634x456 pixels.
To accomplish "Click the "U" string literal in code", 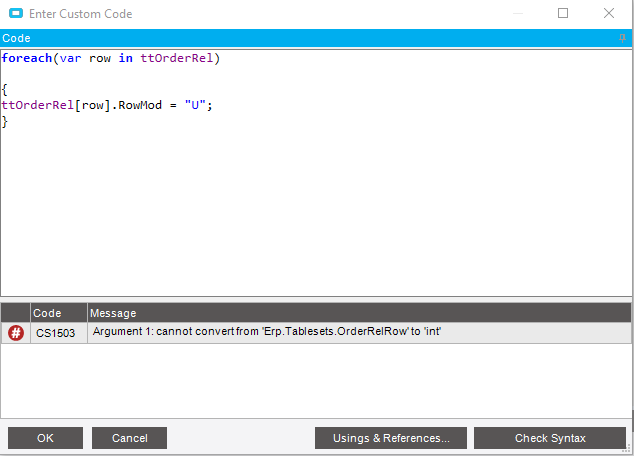I will [195, 105].
